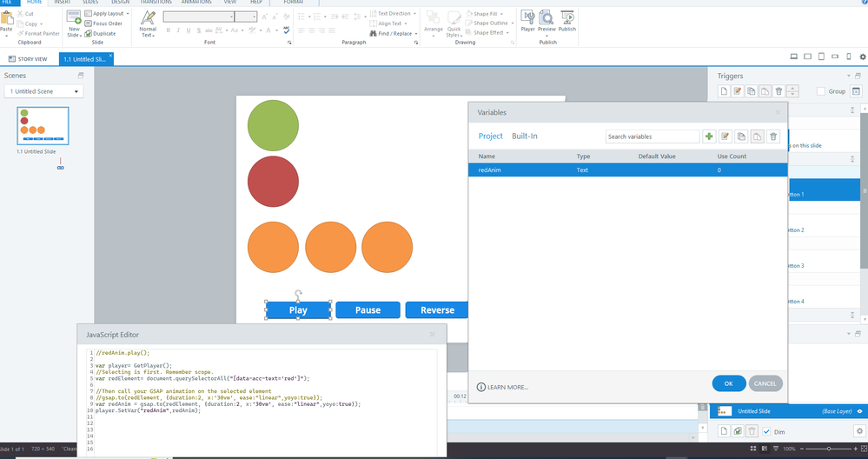Click the Publish icon in ribbon
The height and width of the screenshot is (459, 868).
pos(567,19)
